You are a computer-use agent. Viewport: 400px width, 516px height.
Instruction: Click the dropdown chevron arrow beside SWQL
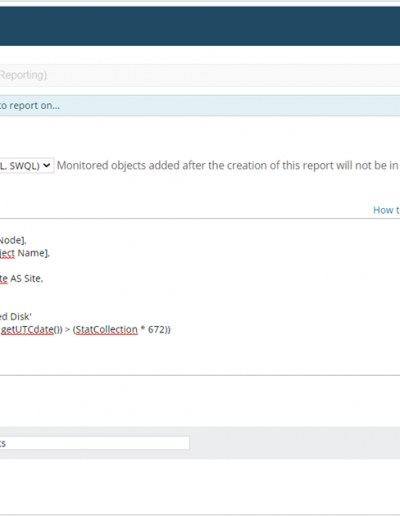pos(47,165)
